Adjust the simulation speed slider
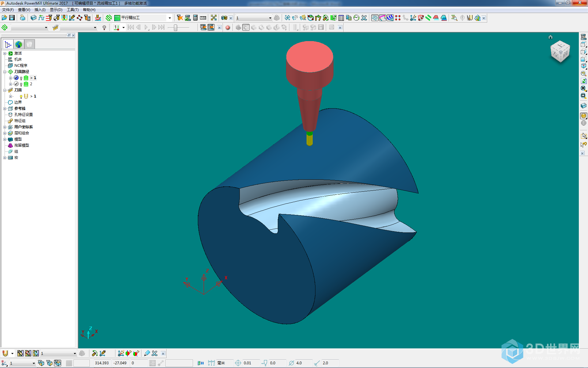This screenshot has width=588, height=368. pyautogui.click(x=175, y=28)
